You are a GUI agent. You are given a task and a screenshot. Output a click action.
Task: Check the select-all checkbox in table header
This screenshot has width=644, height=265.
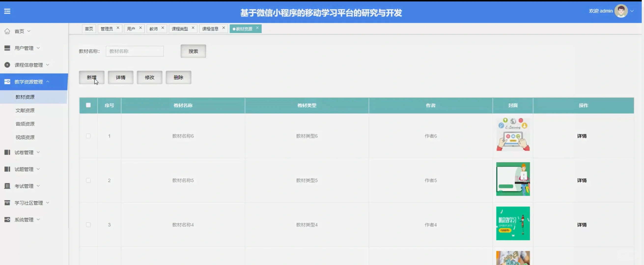coord(88,105)
